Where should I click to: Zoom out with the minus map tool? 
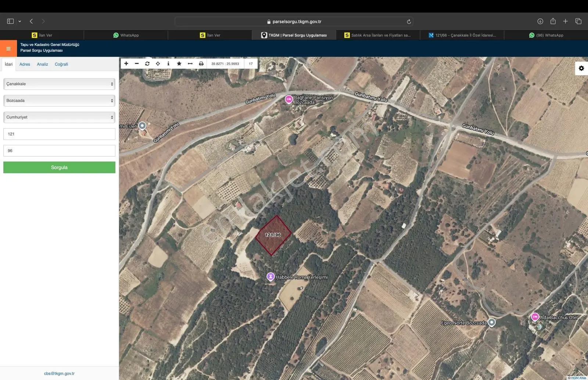137,64
